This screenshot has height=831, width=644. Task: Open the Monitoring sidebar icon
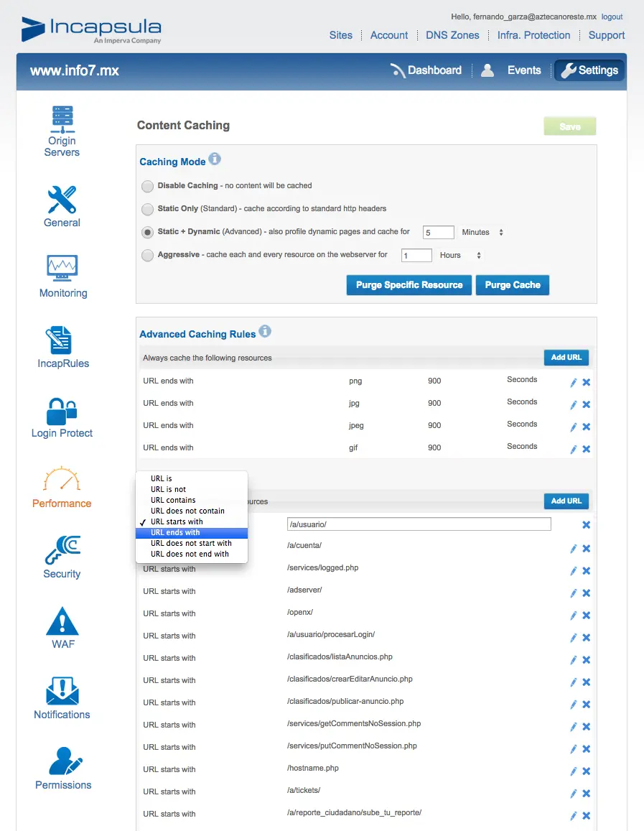(x=62, y=268)
